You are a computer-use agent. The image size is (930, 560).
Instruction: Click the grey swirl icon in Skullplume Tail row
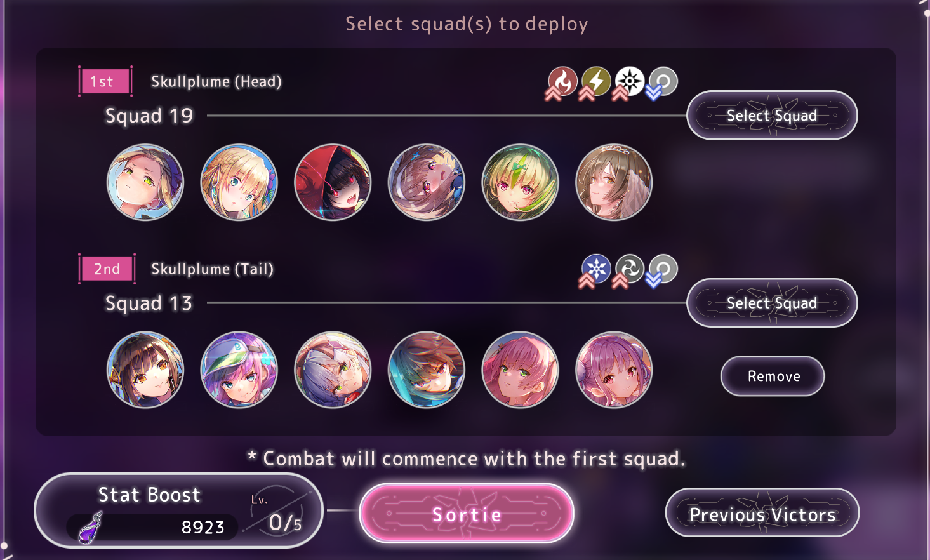pos(663,269)
